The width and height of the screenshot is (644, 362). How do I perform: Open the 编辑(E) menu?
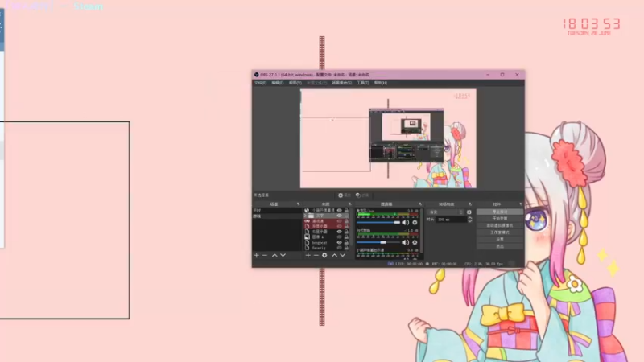tap(278, 83)
